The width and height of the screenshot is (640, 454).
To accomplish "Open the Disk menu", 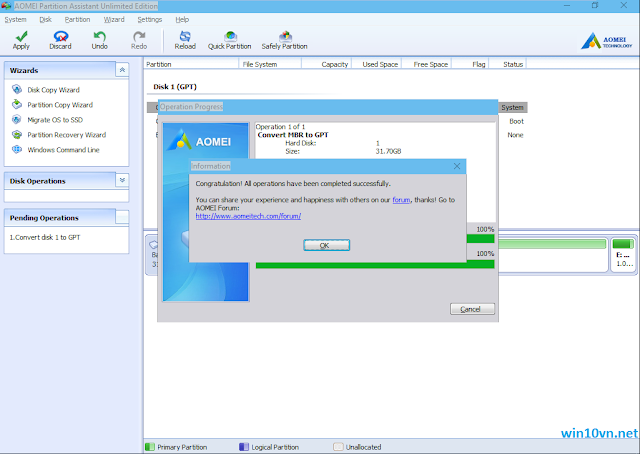I will (x=45, y=20).
